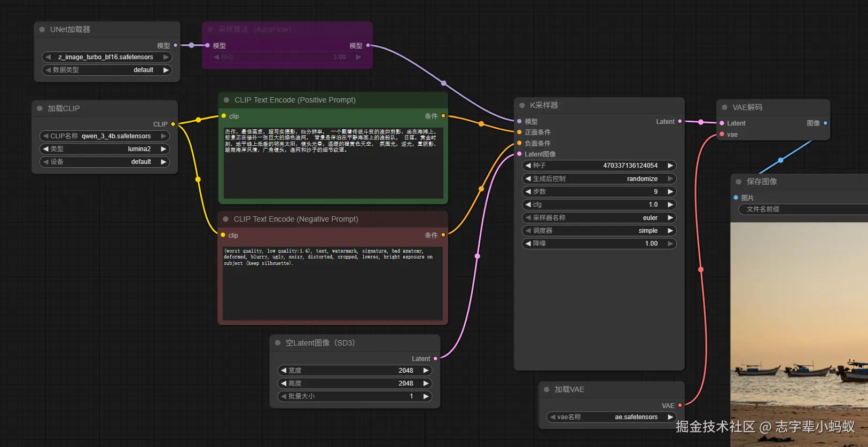This screenshot has width=868, height=447.
Task: Click the cfg value slider field
Action: pyautogui.click(x=598, y=205)
